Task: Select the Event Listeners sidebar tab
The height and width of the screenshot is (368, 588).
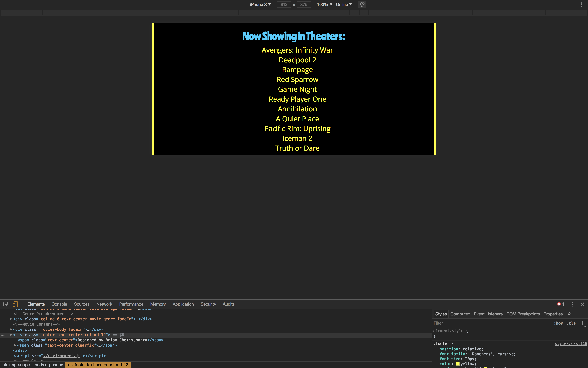Action: pyautogui.click(x=488, y=314)
